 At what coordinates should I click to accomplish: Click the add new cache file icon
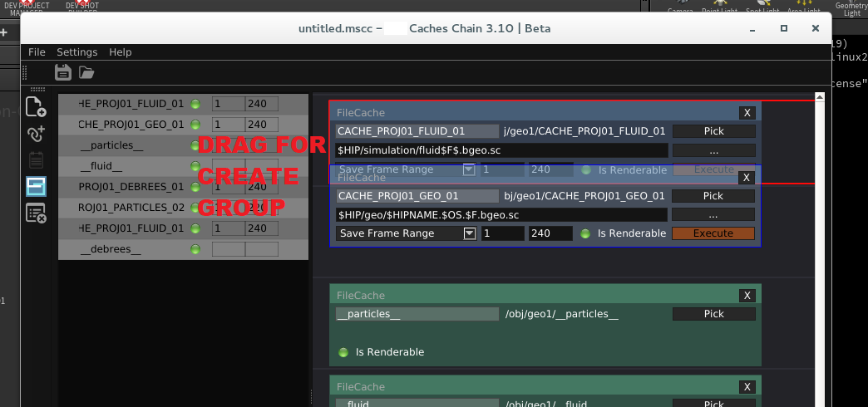pos(35,106)
